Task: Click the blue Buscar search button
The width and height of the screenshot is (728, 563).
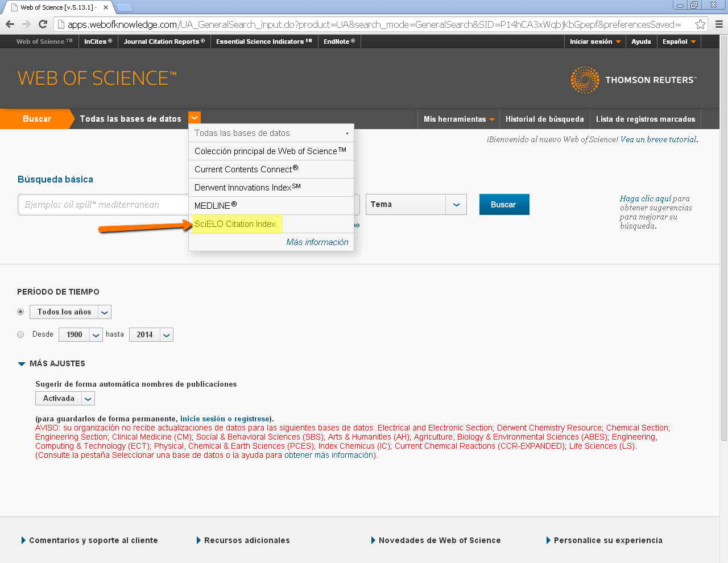Action: tap(504, 204)
